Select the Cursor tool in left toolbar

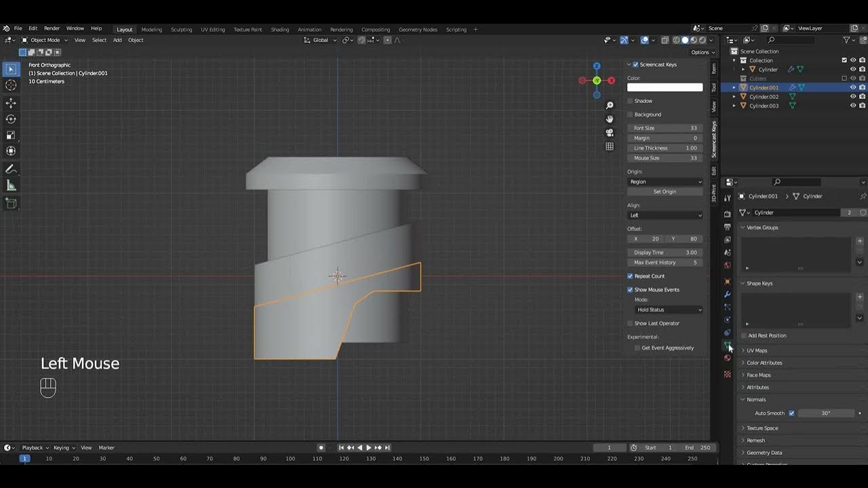(x=11, y=85)
